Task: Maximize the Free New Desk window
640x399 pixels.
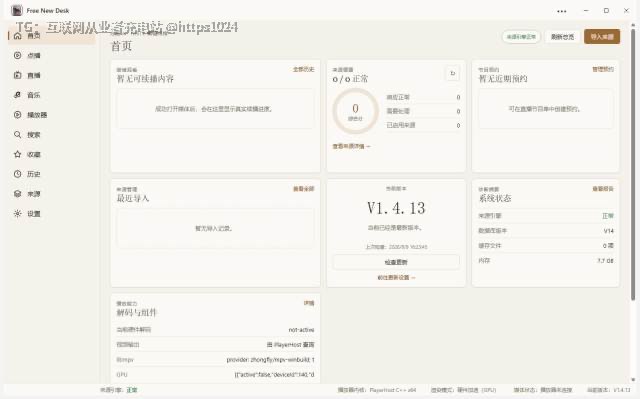Action: click(606, 11)
